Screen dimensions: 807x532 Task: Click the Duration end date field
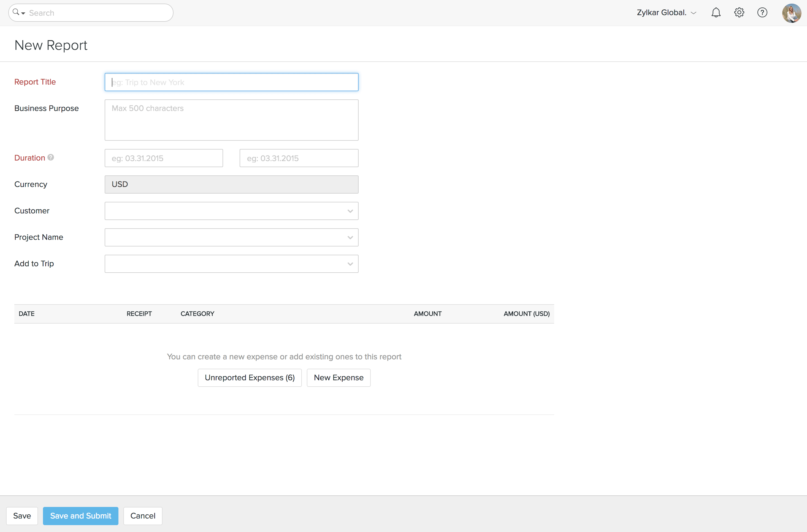pyautogui.click(x=299, y=158)
